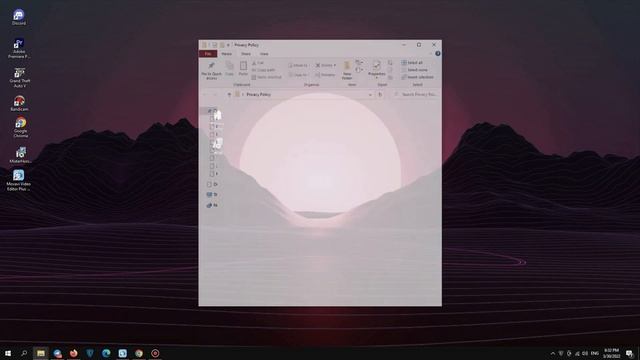The image size is (640, 360).
Task: Open Microsoft Edge from the taskbar
Action: 106,353
